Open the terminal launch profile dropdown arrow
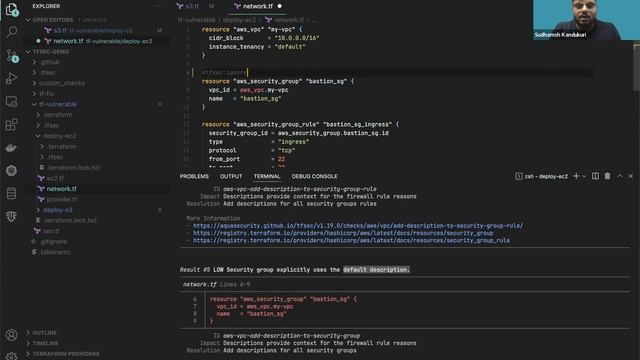This screenshot has height=360, width=640. point(584,176)
